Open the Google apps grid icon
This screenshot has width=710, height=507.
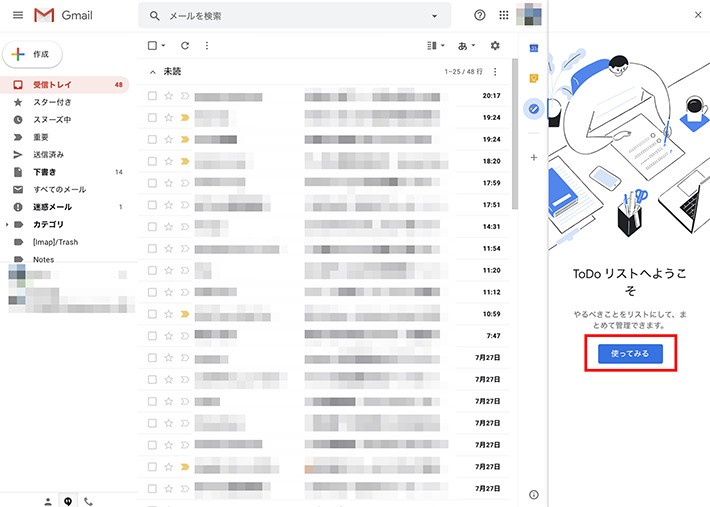point(504,15)
